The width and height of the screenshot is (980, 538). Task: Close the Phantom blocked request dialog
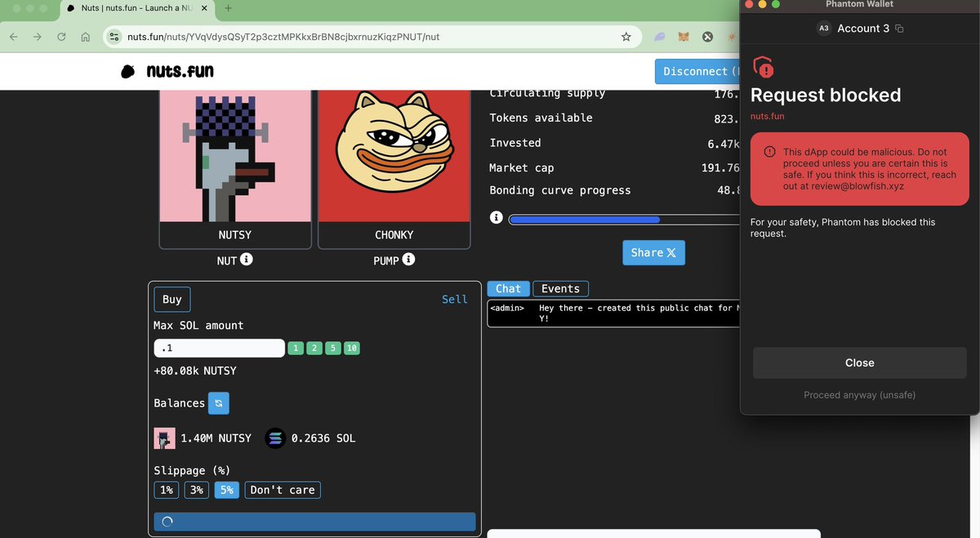860,362
